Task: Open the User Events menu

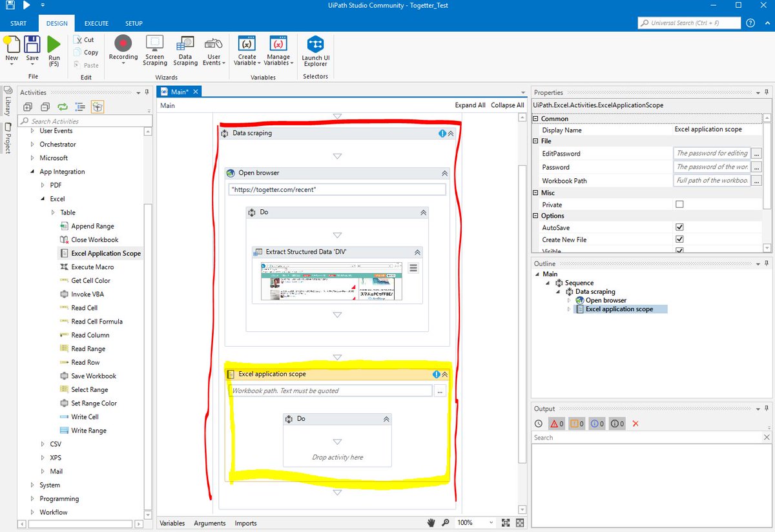Action: (x=214, y=50)
